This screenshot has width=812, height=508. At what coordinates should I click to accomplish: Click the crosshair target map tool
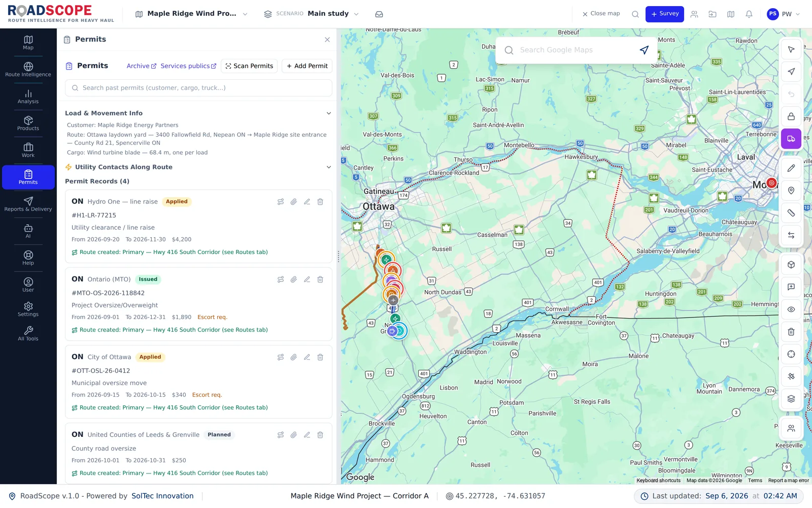click(x=791, y=354)
